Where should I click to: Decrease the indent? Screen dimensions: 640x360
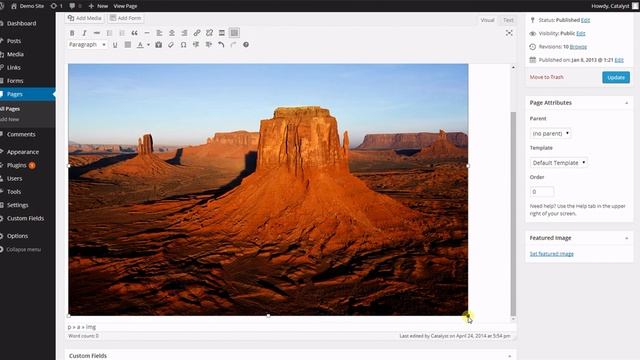[x=196, y=45]
